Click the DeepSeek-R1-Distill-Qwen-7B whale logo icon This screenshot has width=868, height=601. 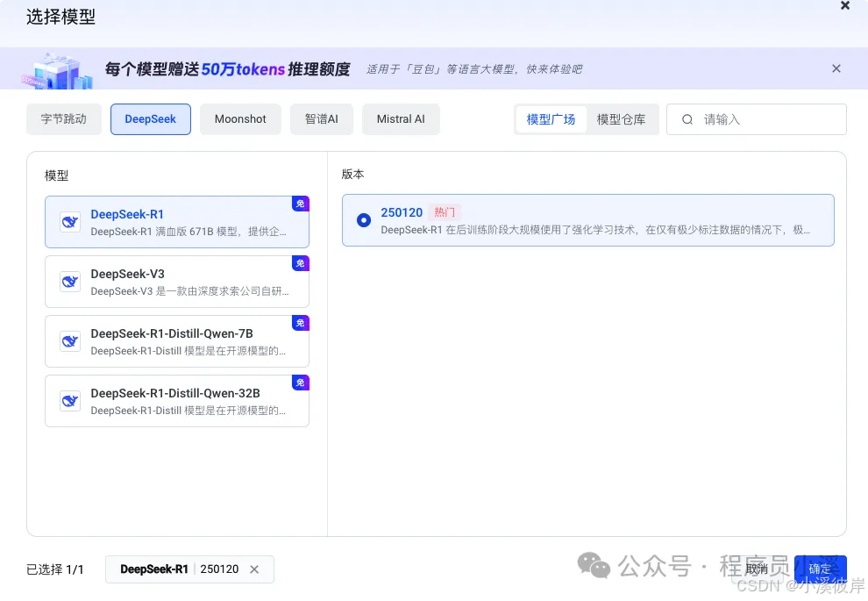[x=70, y=341]
